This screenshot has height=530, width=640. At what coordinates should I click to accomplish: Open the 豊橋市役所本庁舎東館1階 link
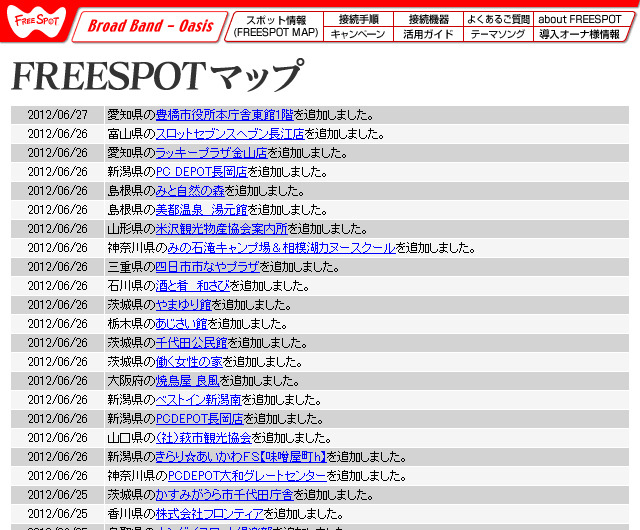click(225, 115)
